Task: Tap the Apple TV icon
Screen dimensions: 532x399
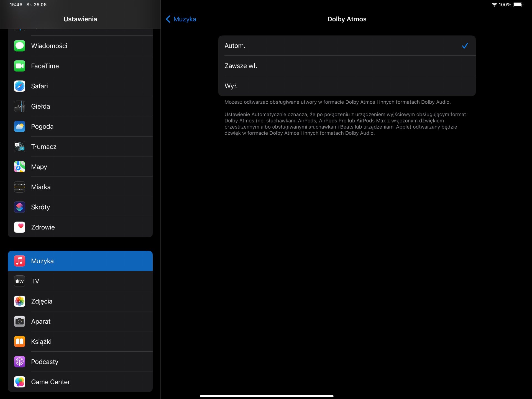Action: (x=20, y=281)
